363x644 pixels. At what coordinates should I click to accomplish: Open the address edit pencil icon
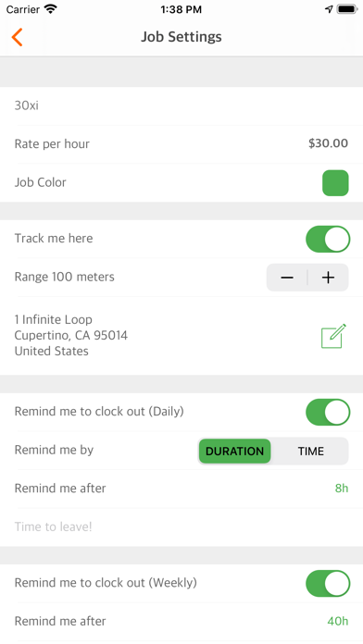pos(333,336)
